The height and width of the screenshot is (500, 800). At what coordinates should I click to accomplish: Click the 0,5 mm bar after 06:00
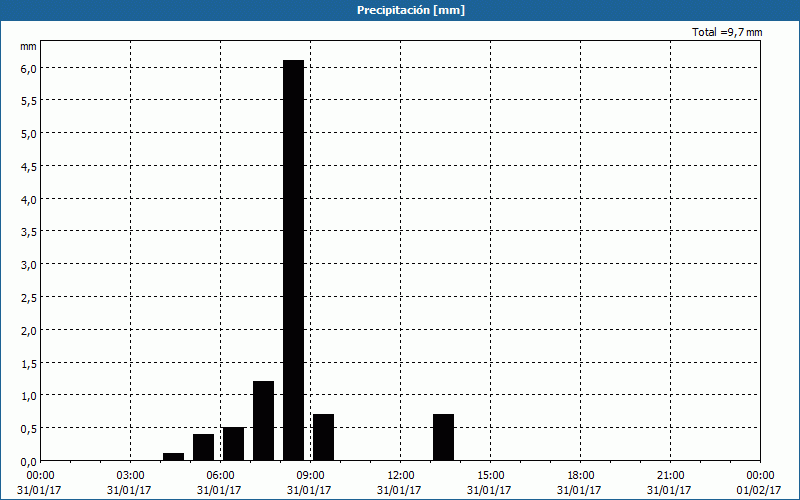pos(234,444)
